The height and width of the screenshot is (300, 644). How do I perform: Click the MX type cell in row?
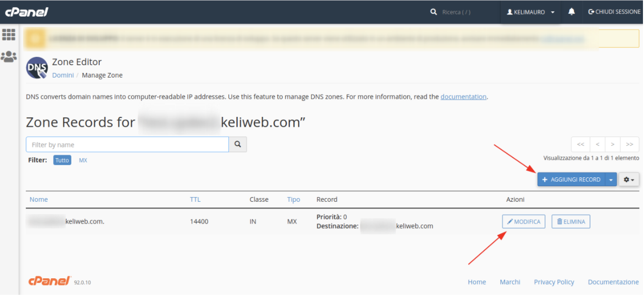coord(292,221)
